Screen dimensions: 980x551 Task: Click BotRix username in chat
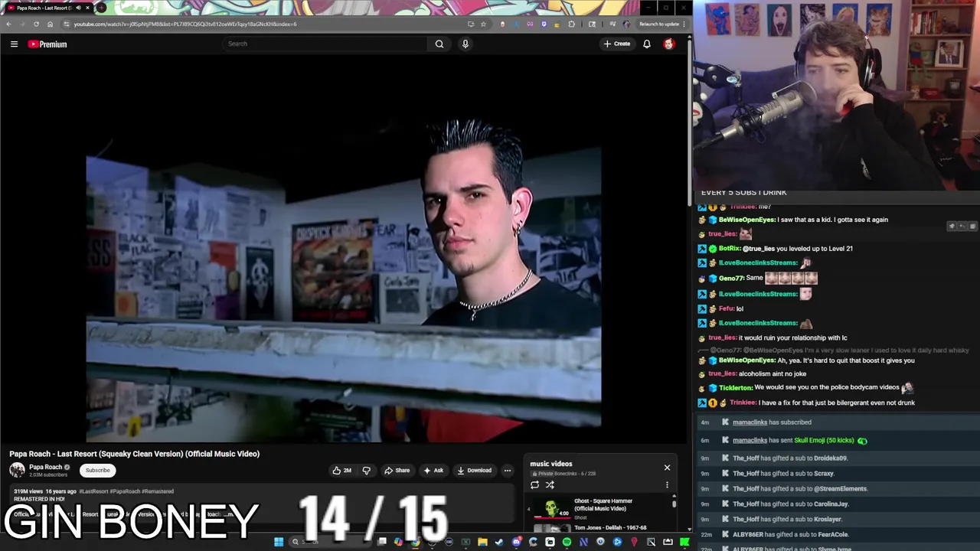click(x=730, y=249)
